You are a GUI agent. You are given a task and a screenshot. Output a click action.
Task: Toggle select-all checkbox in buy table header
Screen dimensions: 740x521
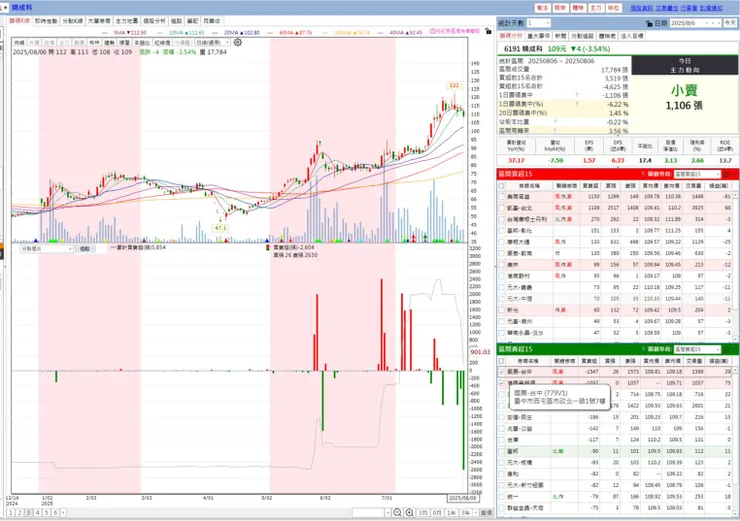pyautogui.click(x=502, y=186)
